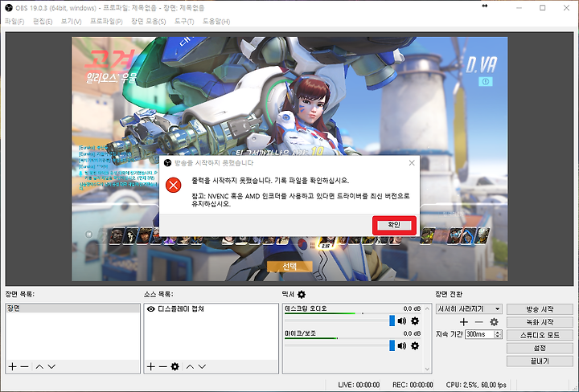Open 데스크탑 오디오 gear settings
Viewport: 579px width, 392px height.
pos(415,321)
